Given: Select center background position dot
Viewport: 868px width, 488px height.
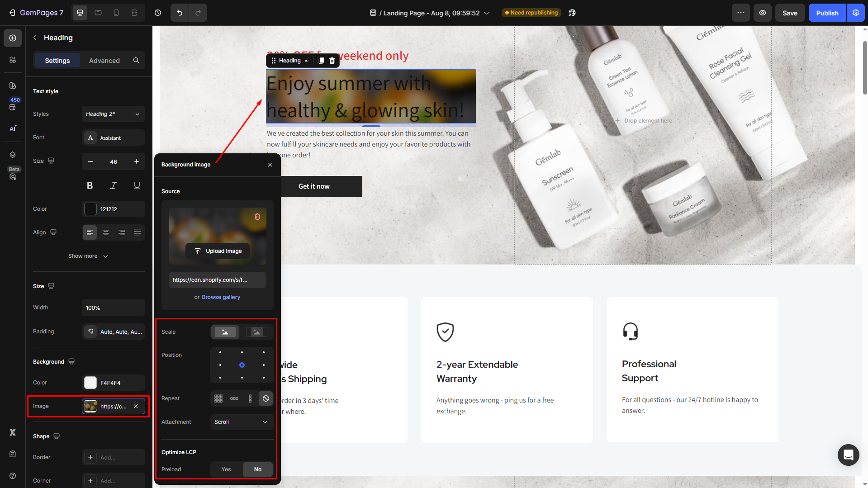Looking at the screenshot, I should click(242, 365).
